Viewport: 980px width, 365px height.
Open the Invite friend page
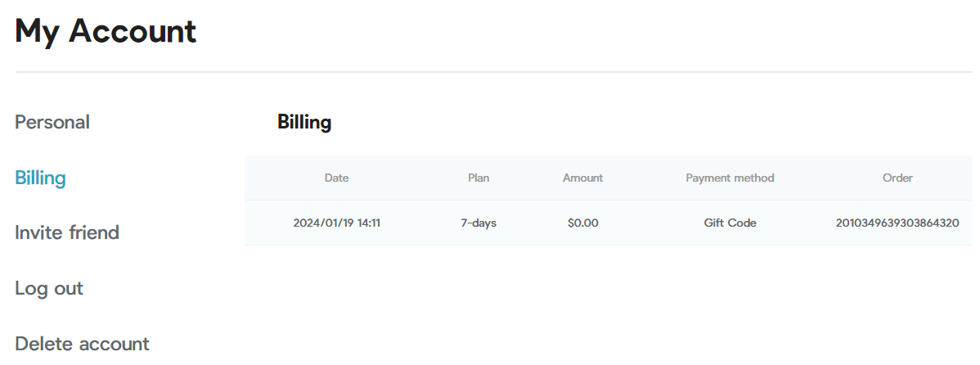[67, 232]
